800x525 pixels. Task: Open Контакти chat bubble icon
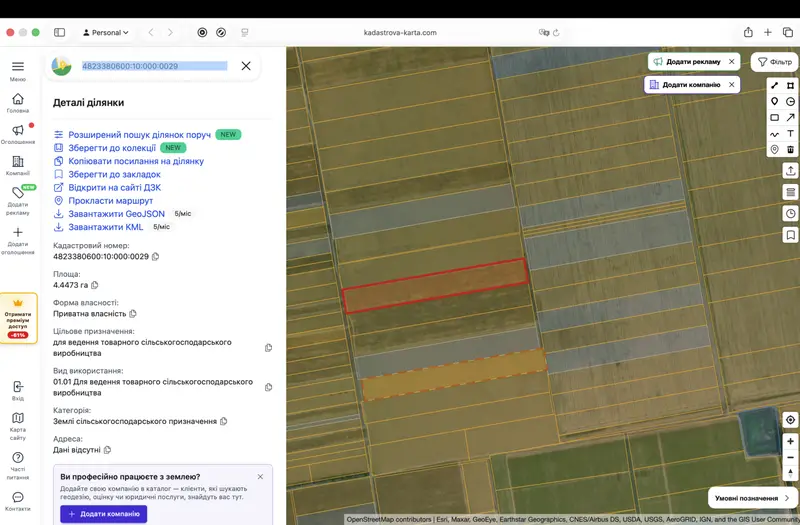click(x=18, y=497)
